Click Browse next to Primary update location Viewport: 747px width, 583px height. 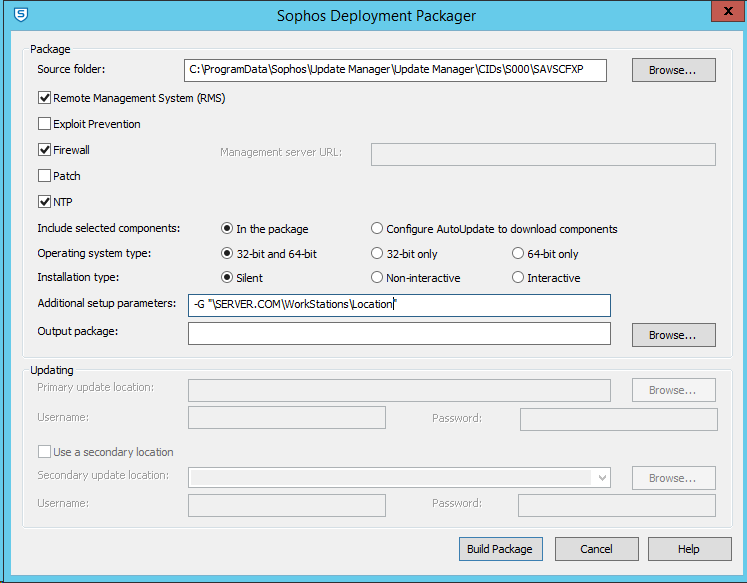(x=673, y=390)
